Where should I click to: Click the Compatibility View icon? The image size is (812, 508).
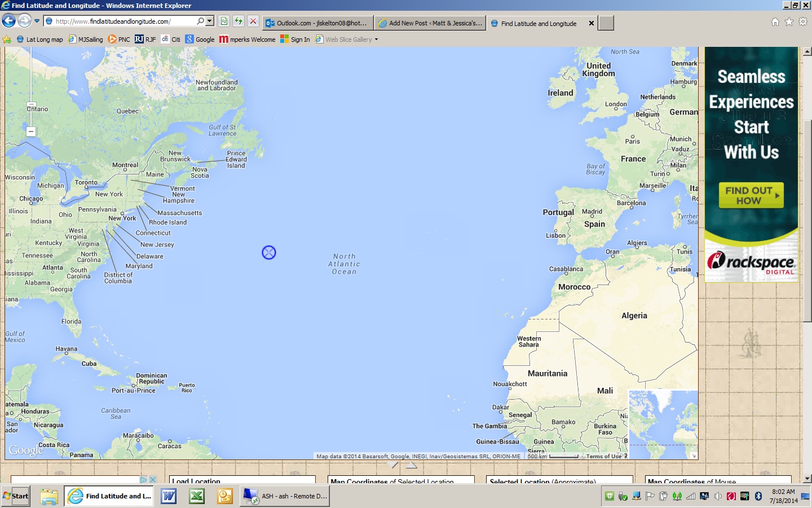(224, 21)
